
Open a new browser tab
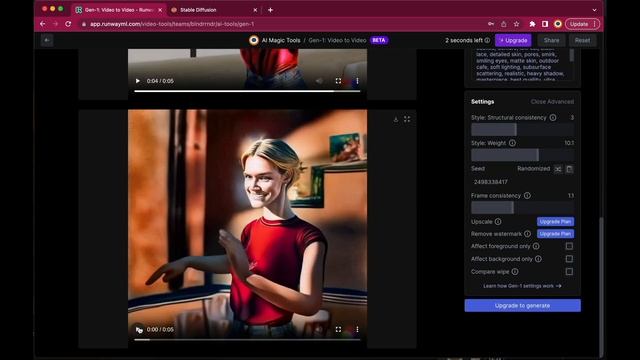coord(270,10)
